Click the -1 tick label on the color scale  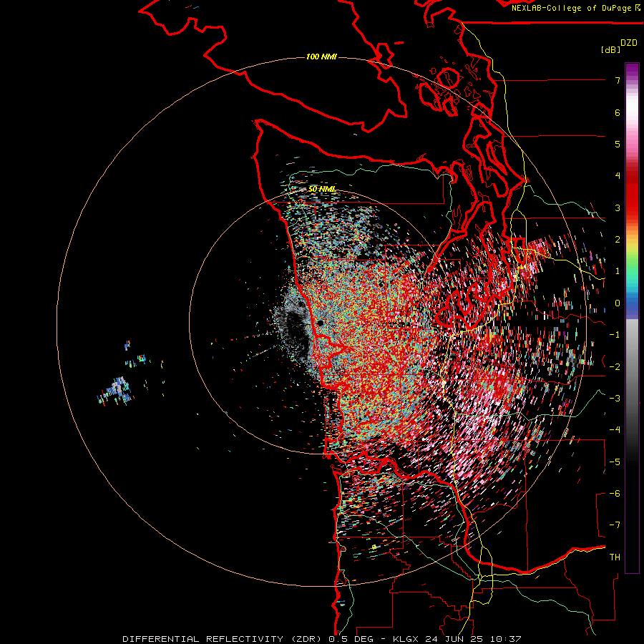[x=615, y=335]
